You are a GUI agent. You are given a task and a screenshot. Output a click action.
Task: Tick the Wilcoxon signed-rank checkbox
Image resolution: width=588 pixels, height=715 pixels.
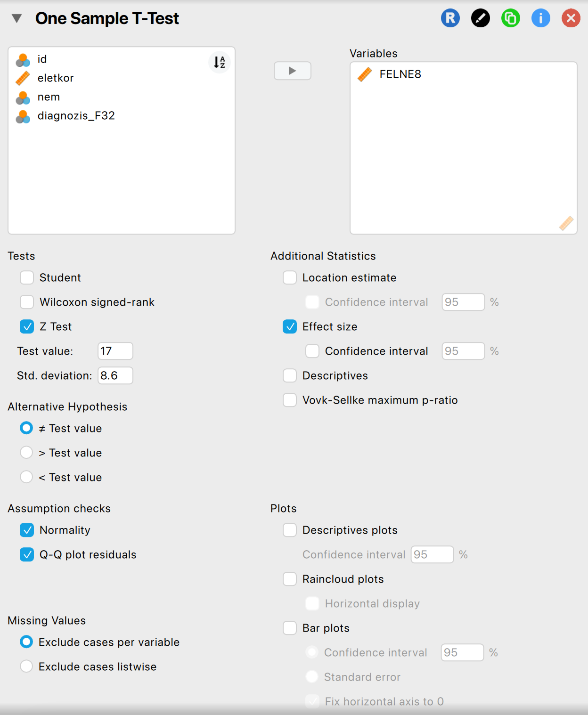[x=27, y=302]
